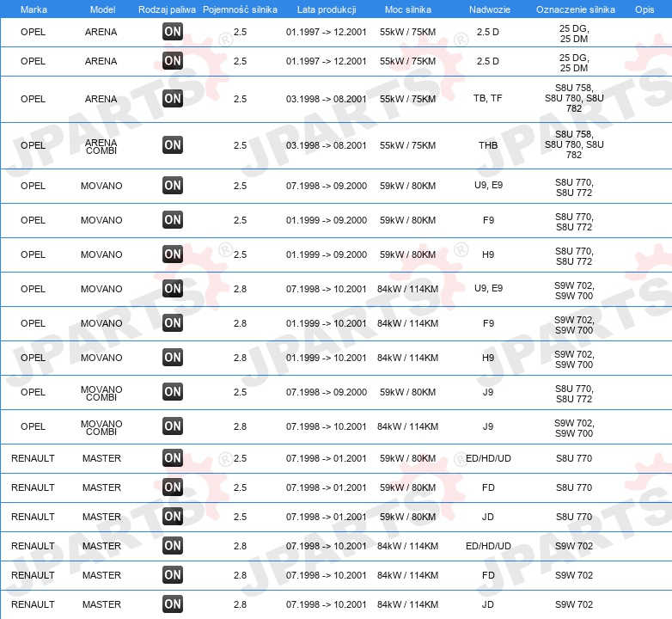The width and height of the screenshot is (672, 619).
Task: Click ON icon for MOVANO COMBI 2.8 row
Action: 173,426
